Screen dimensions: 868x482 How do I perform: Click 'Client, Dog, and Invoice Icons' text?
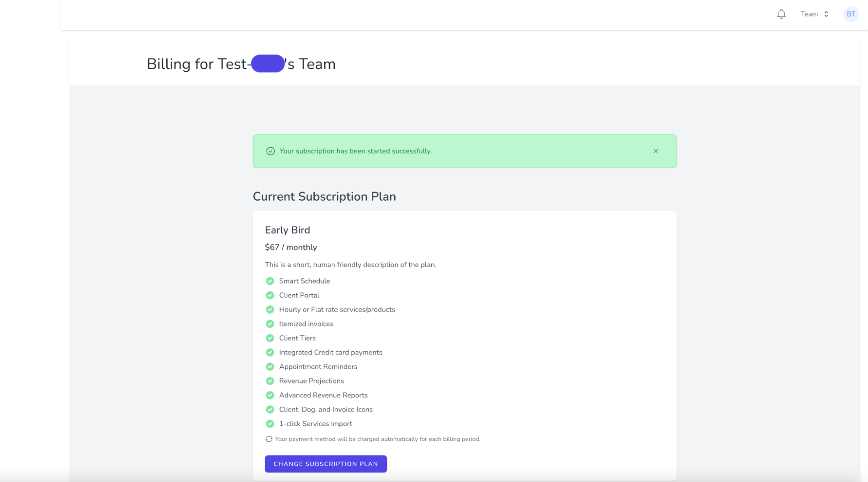326,409
